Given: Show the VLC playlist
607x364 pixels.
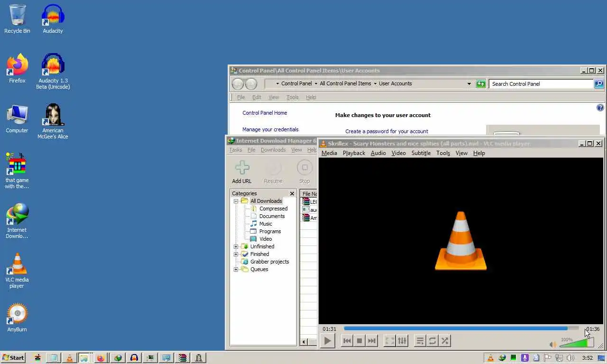Looking at the screenshot, I should pyautogui.click(x=420, y=341).
